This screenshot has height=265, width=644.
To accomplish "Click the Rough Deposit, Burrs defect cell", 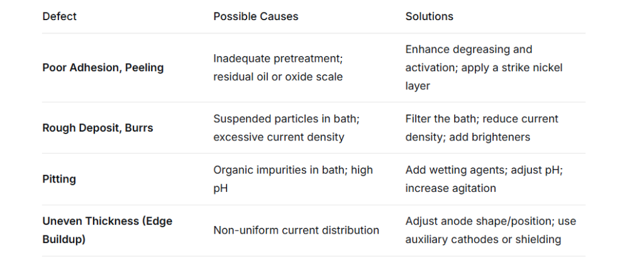I will (97, 128).
